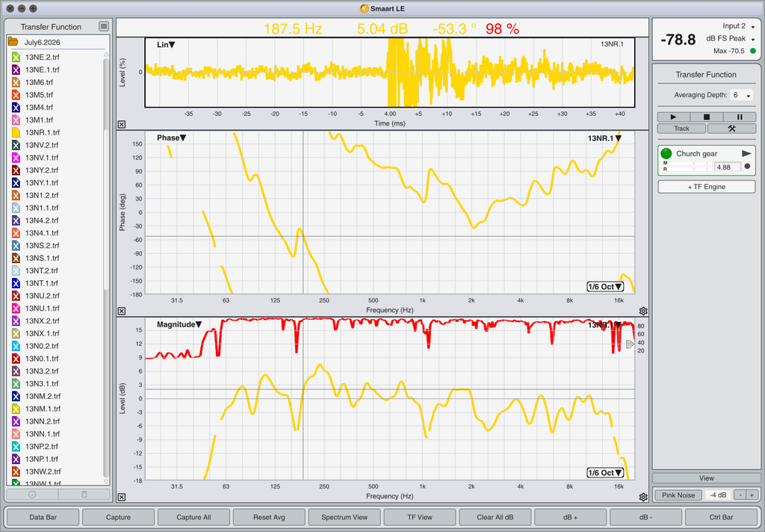Close the impulse response pane

pyautogui.click(x=122, y=125)
